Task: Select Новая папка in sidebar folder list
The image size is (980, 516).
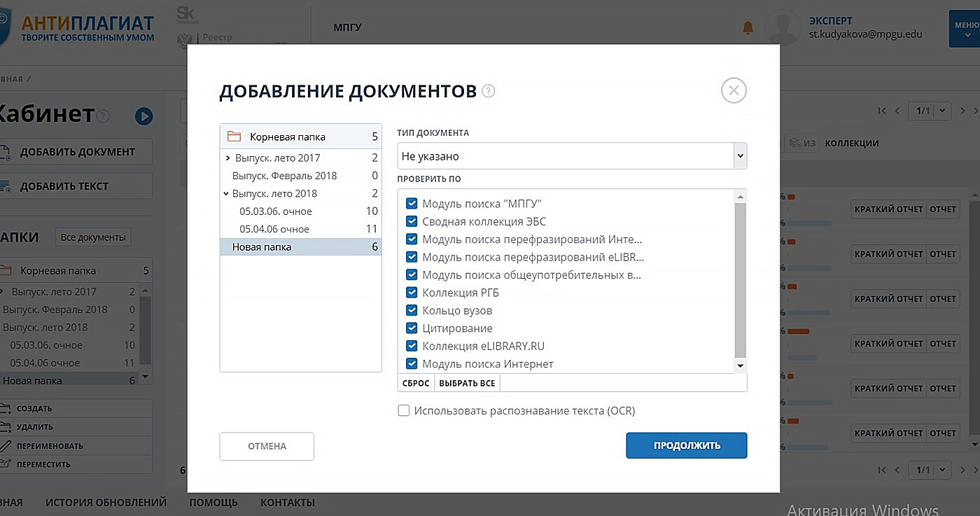Action: click(x=69, y=381)
